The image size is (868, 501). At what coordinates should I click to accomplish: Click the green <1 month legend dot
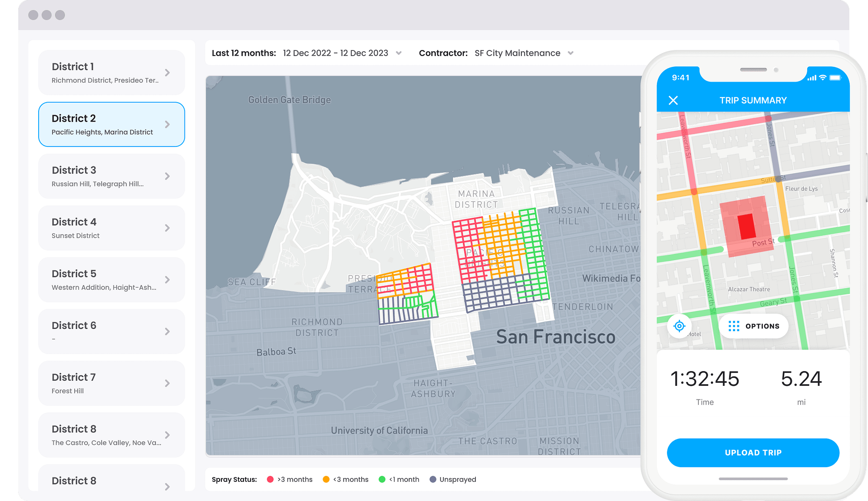click(x=382, y=479)
